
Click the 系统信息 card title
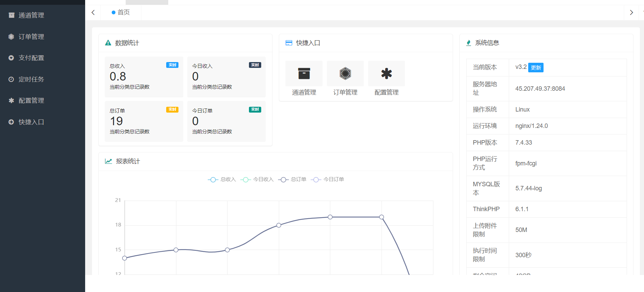487,43
